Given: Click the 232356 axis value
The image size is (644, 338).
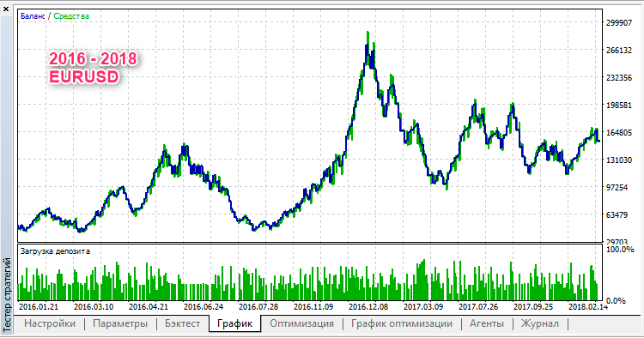Looking at the screenshot, I should pos(619,78).
